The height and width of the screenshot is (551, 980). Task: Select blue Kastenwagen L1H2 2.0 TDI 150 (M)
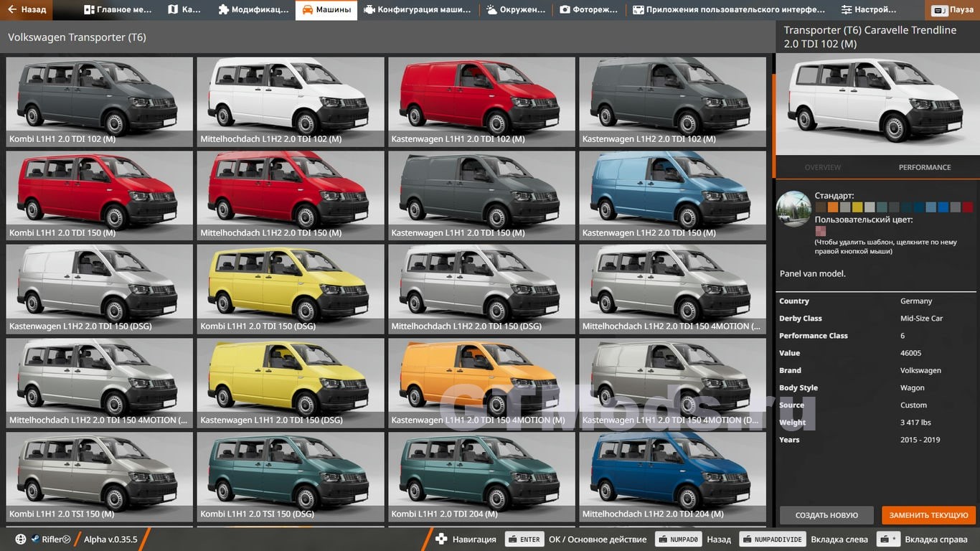click(672, 196)
